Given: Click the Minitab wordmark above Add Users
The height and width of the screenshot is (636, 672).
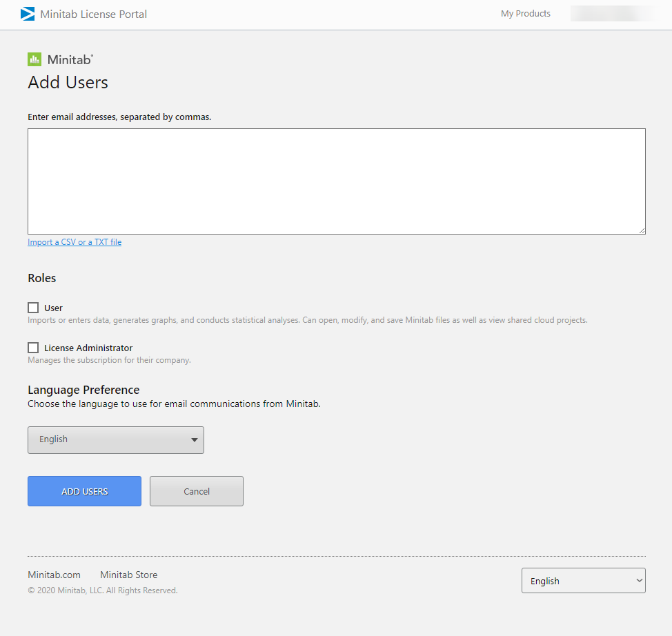Looking at the screenshot, I should pyautogui.click(x=70, y=59).
